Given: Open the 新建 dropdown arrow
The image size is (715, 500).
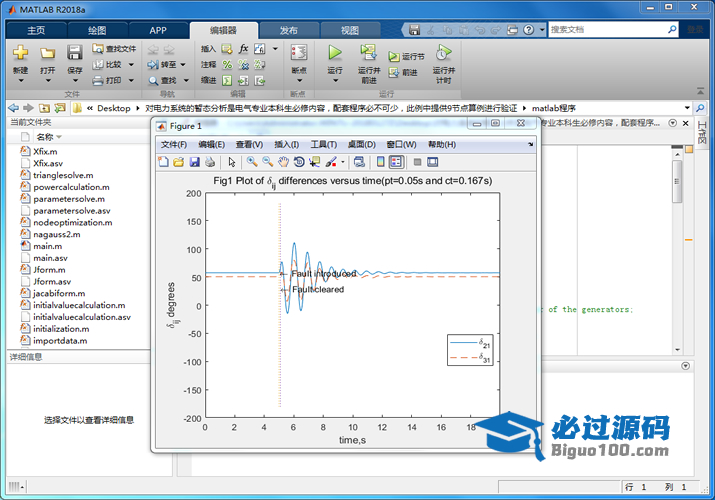Looking at the screenshot, I should [x=21, y=81].
